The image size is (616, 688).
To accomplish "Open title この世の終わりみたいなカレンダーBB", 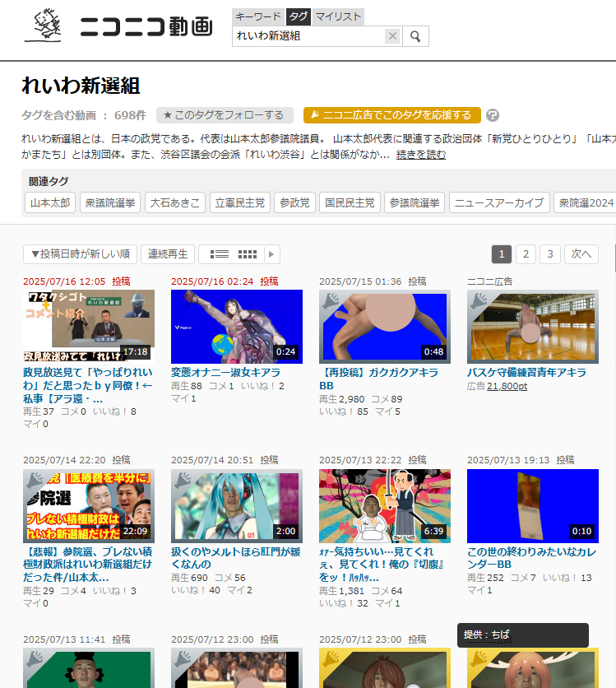I will pyautogui.click(x=532, y=558).
